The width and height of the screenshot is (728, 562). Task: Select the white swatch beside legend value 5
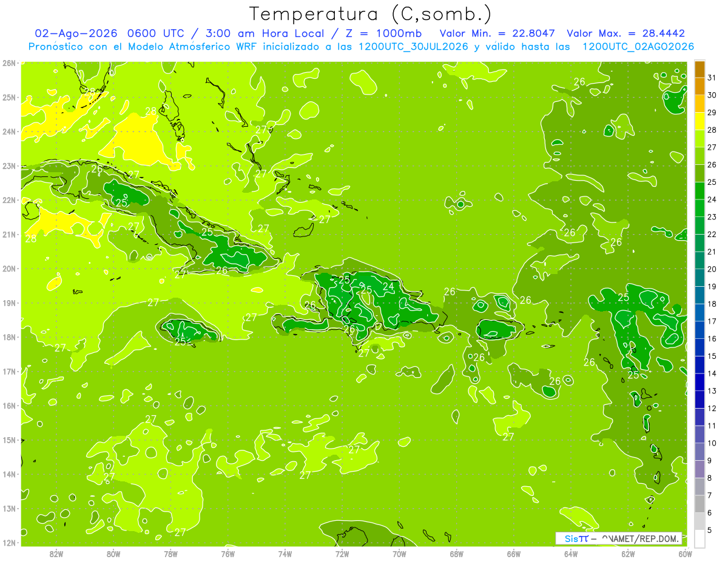tap(699, 538)
